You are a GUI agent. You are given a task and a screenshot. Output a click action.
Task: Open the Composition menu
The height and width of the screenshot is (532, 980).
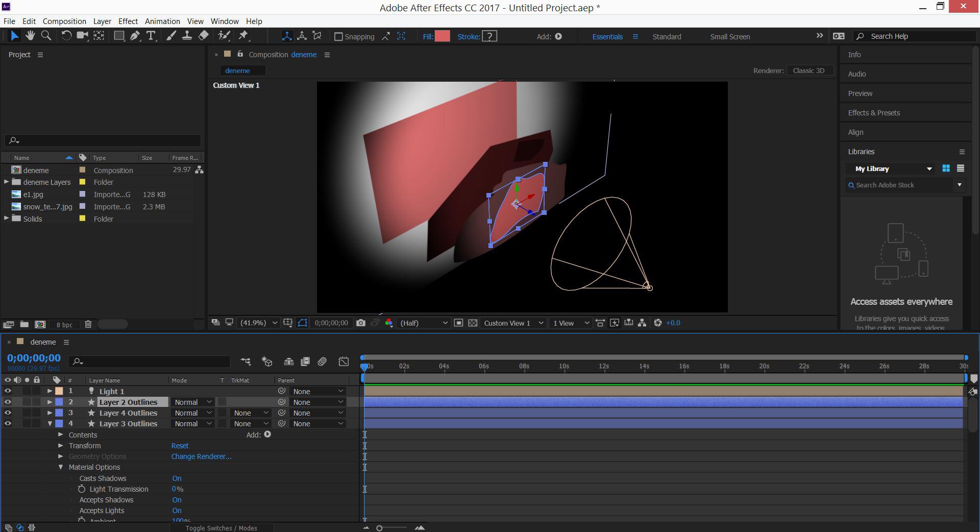[64, 21]
